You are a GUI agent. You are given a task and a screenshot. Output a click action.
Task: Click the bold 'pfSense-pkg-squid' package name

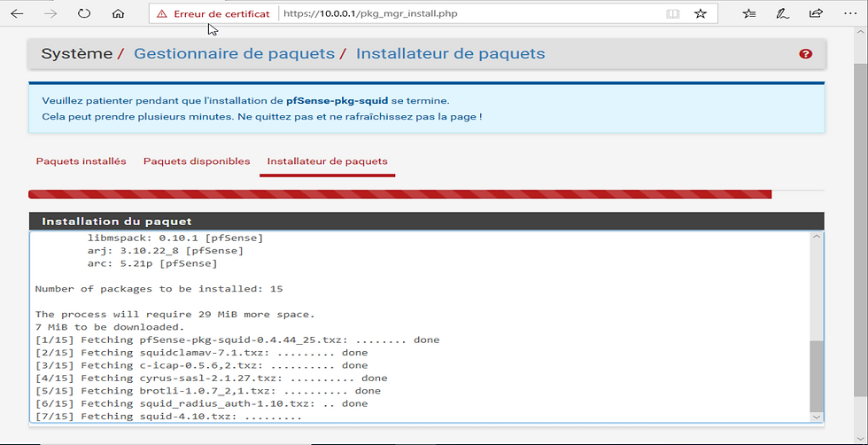(x=337, y=101)
